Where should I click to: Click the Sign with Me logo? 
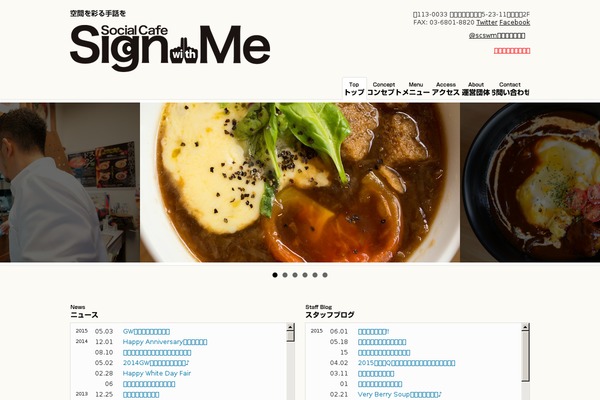coord(170,47)
